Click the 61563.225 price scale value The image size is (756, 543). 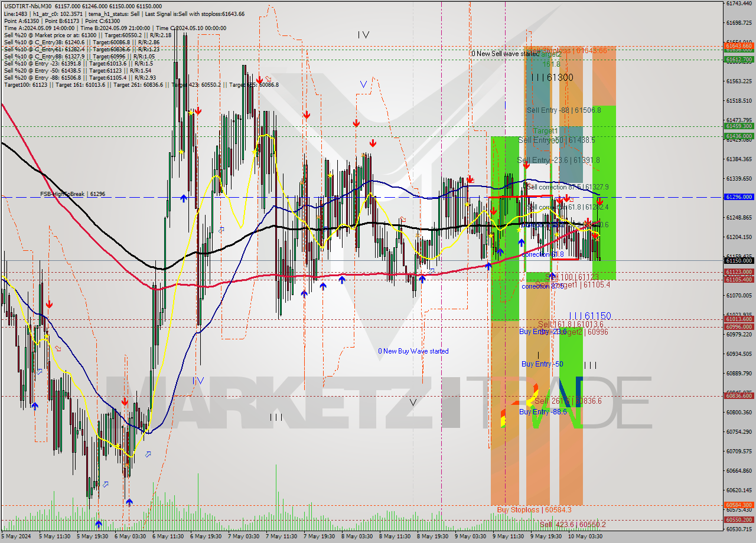tap(739, 81)
